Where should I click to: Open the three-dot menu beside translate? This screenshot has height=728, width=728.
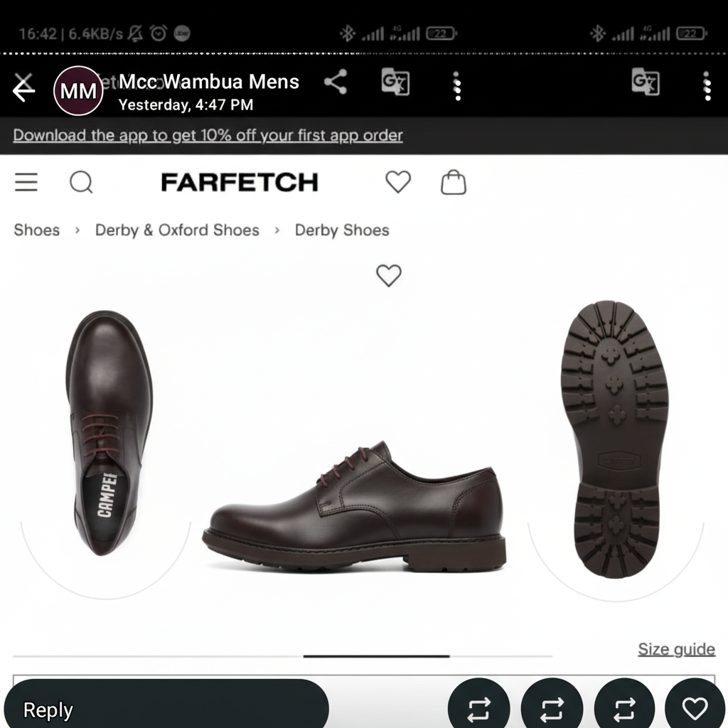(x=457, y=86)
